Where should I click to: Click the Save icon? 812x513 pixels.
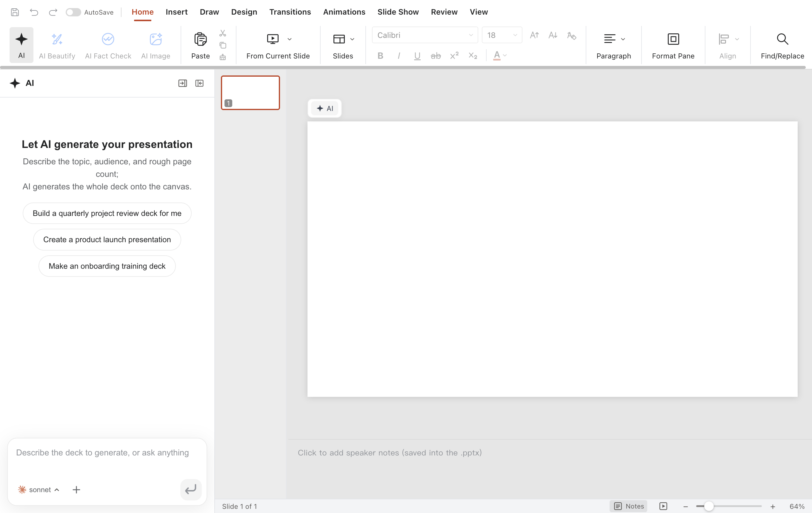15,12
